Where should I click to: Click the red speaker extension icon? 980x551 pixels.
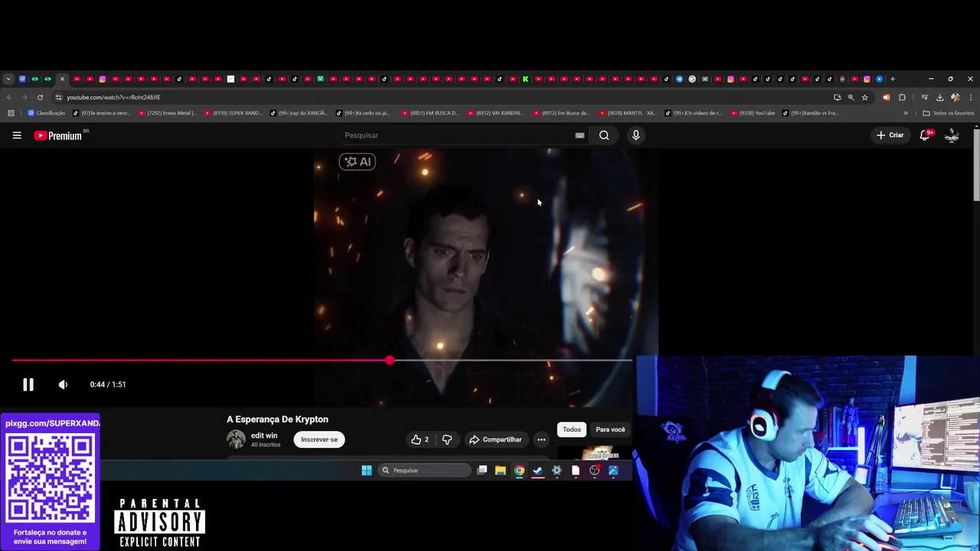point(887,97)
